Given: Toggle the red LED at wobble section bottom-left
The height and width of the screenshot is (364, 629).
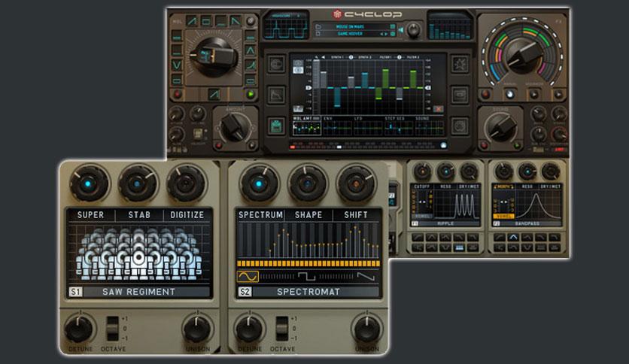Looking at the screenshot, I should pos(178,95).
